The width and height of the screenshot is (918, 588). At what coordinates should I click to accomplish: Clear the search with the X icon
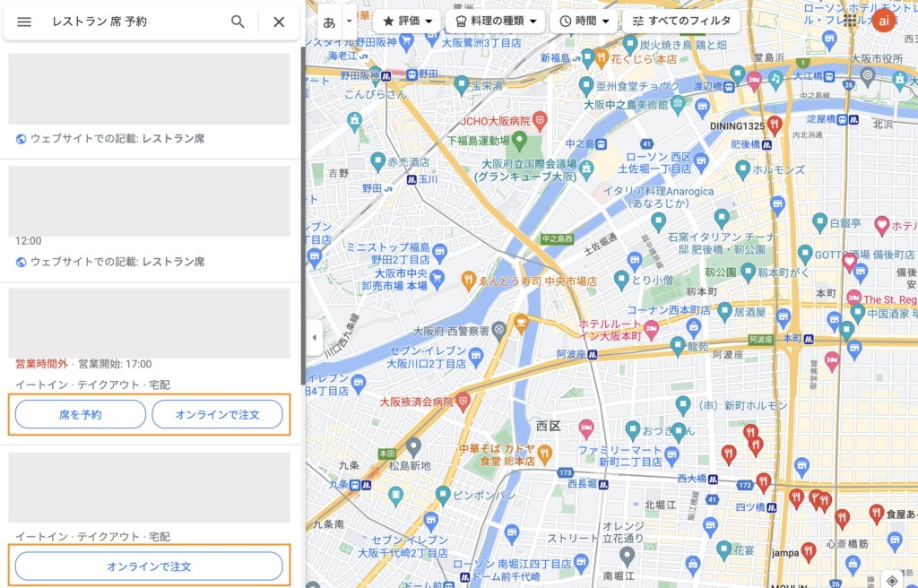(279, 22)
